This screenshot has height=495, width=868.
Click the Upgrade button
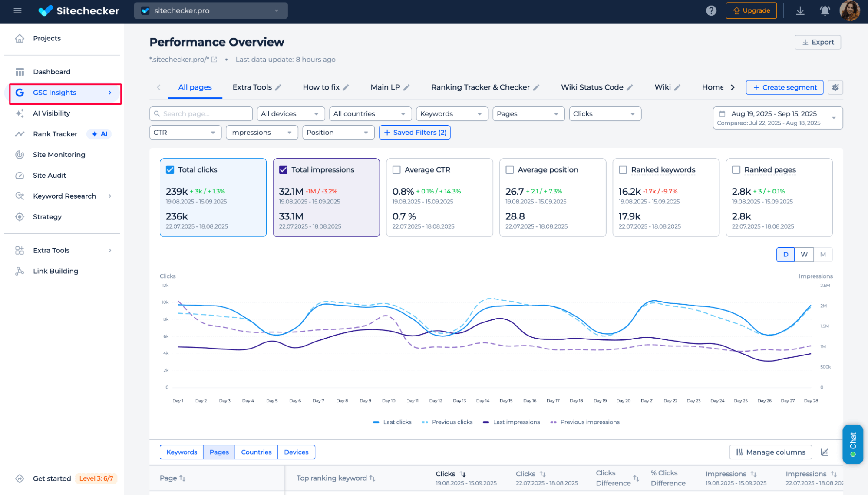tap(751, 10)
